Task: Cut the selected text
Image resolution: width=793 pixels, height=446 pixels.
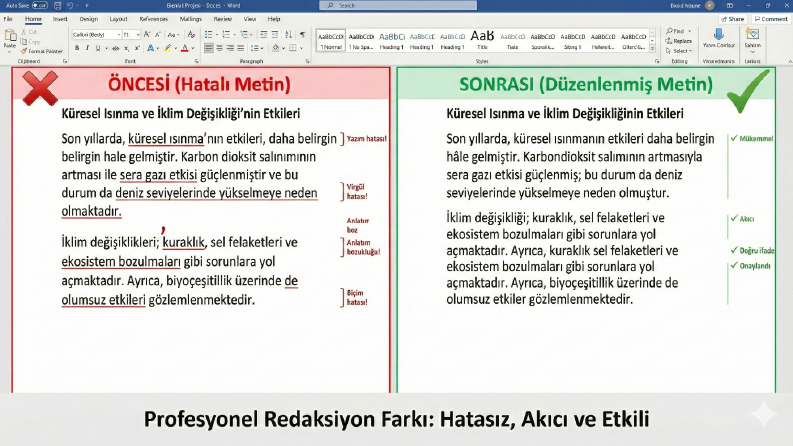Action: [x=29, y=32]
